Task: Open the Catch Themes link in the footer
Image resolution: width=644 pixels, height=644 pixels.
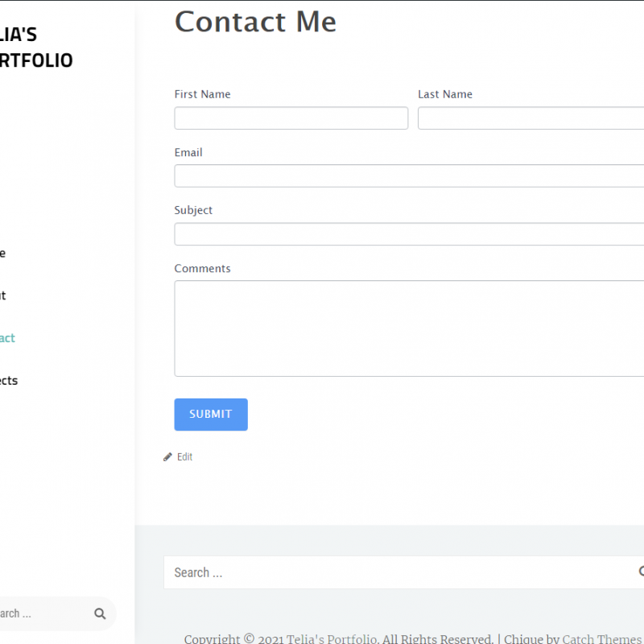Action: click(601, 638)
